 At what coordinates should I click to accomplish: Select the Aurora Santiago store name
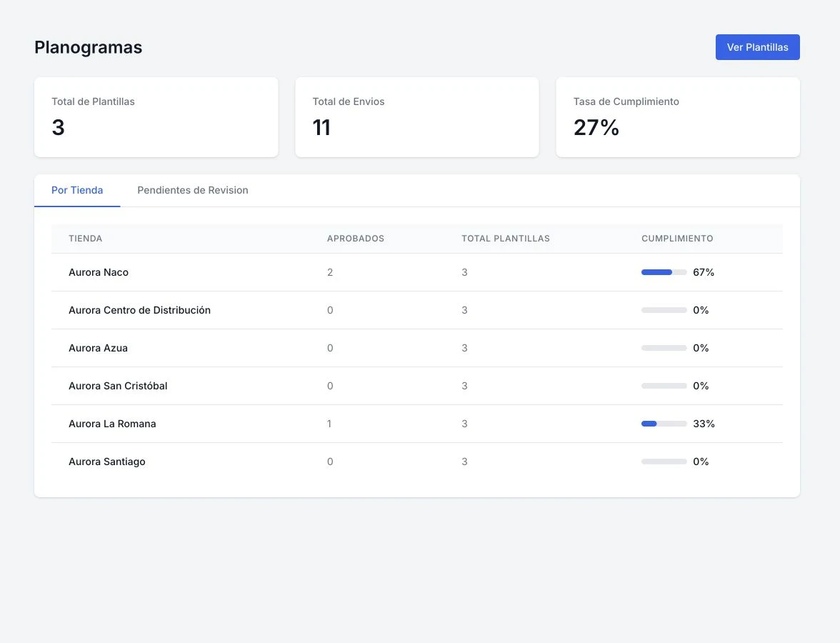[107, 462]
